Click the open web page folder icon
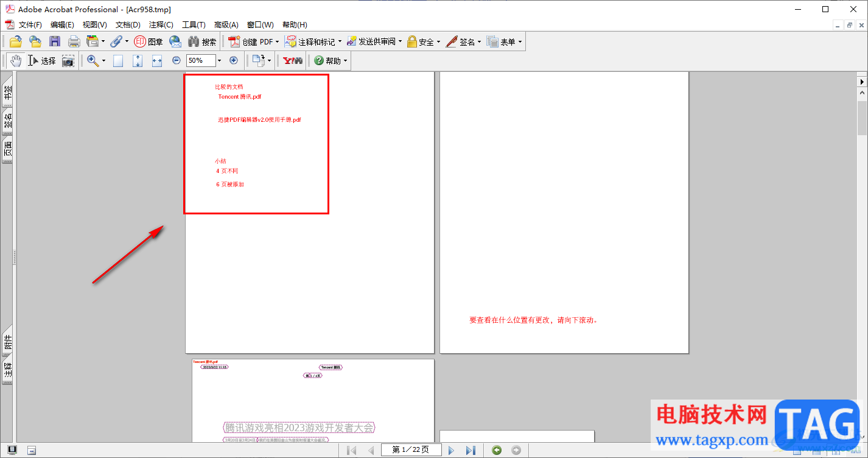The width and height of the screenshot is (868, 458). [x=35, y=41]
